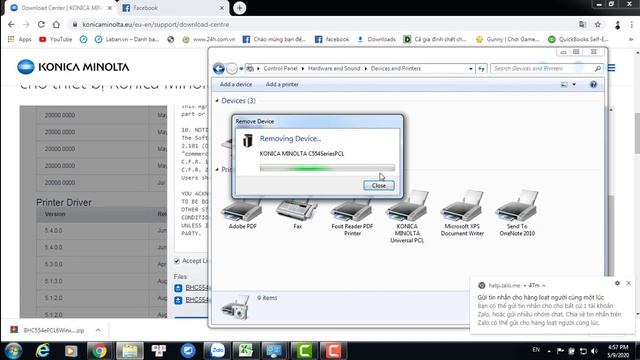Click the Removing Device progress bar
Viewport: 640px width, 360px height.
327,168
